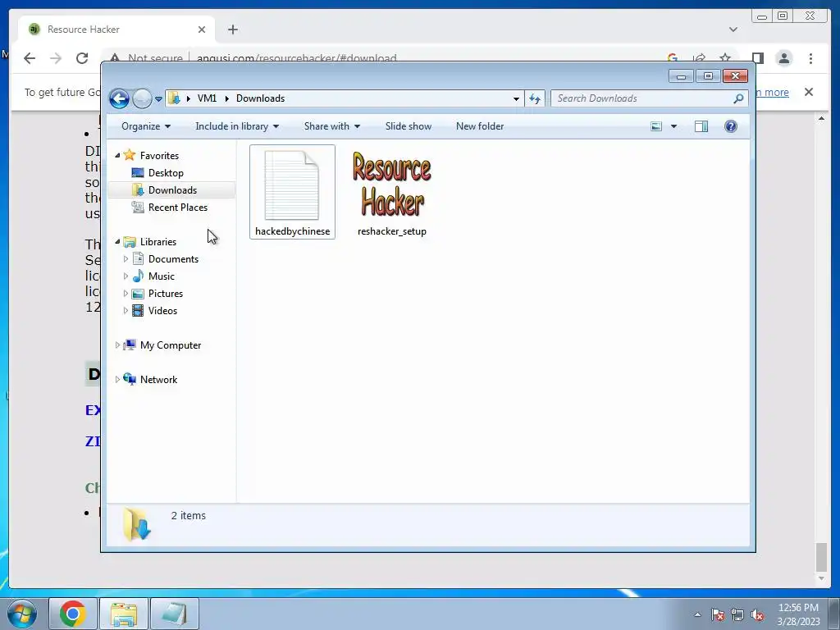The width and height of the screenshot is (840, 630).
Task: Click Windows Explorer on the taskbar
Action: 124,614
